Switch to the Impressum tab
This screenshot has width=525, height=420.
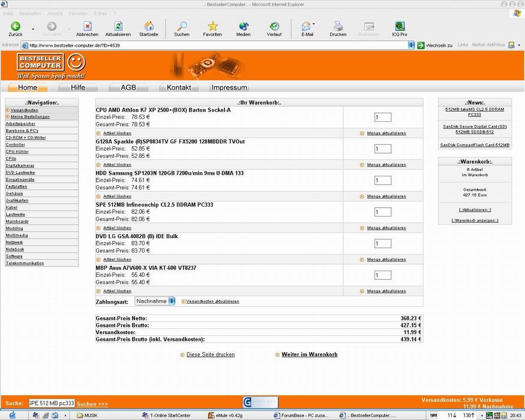click(229, 88)
